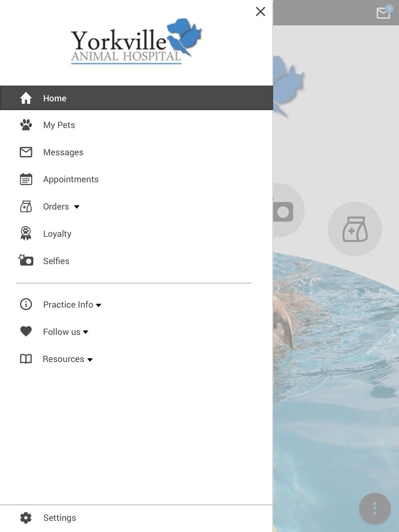Open Messages menu item

pos(136,152)
